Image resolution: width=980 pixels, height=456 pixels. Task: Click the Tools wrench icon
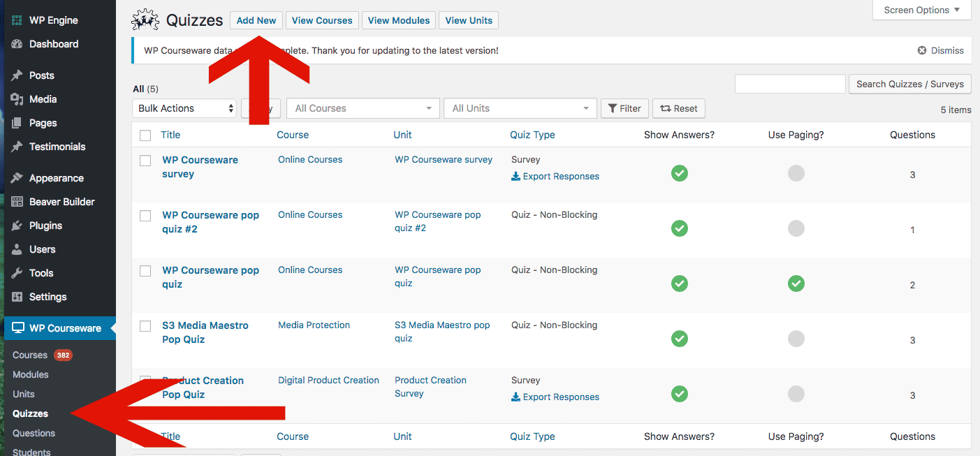tap(17, 273)
